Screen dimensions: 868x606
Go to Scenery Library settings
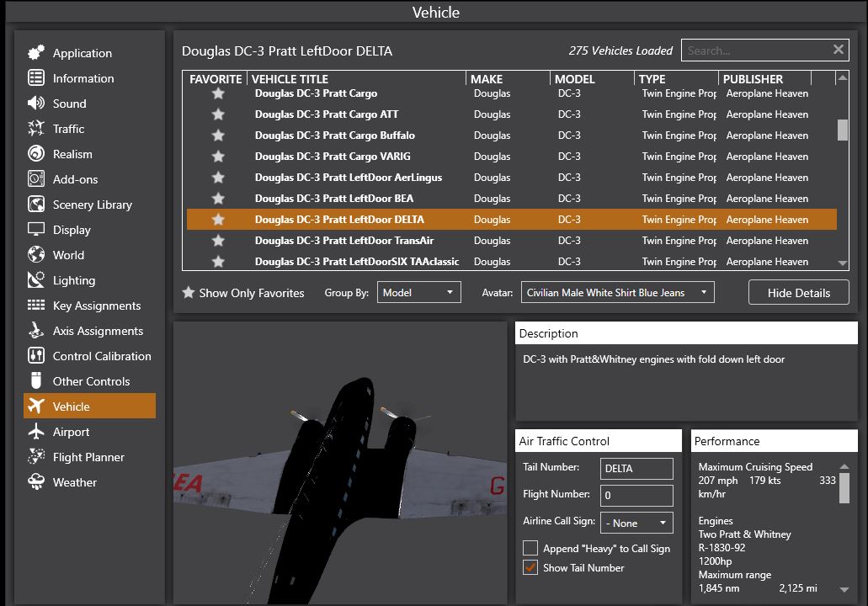pos(90,205)
